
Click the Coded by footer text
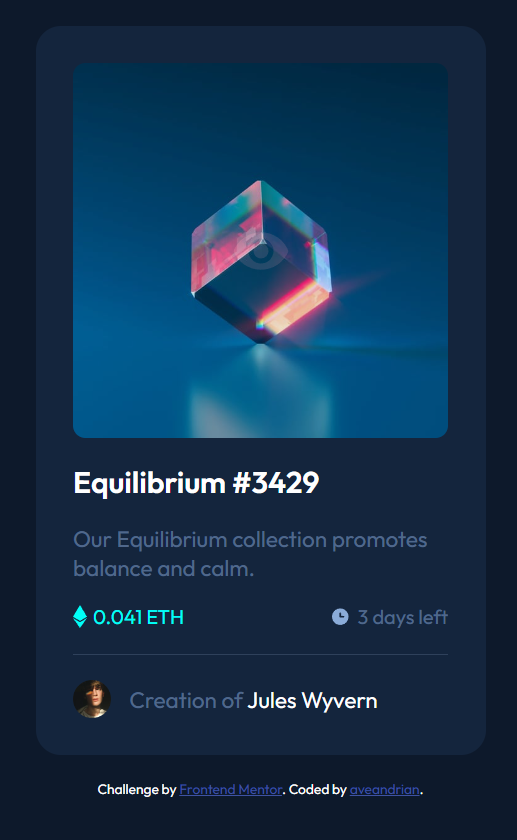click(x=318, y=790)
